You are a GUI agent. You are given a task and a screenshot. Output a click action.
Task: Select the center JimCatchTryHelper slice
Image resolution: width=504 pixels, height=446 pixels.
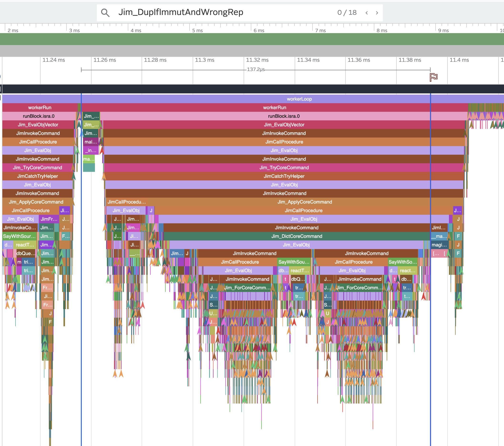coord(284,176)
